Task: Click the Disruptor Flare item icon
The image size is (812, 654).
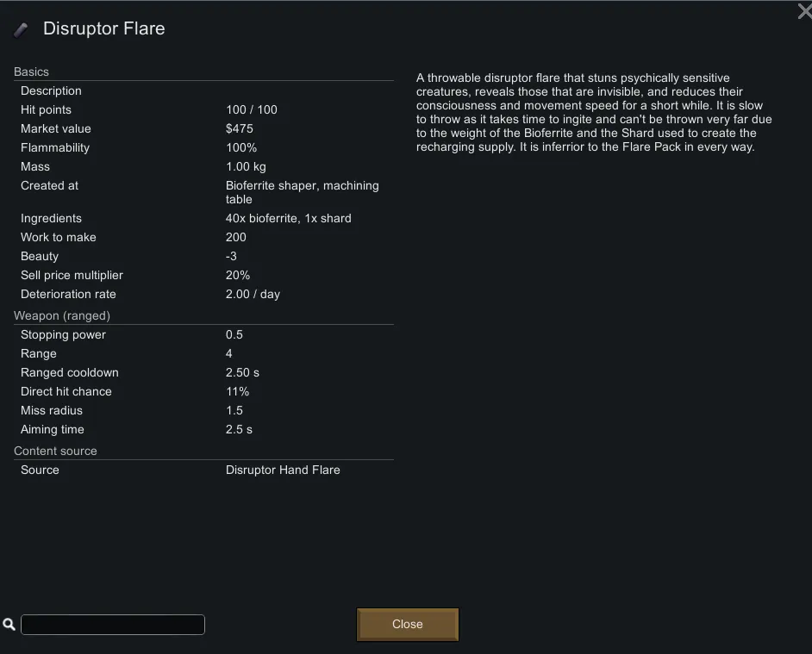Action: 21,30
